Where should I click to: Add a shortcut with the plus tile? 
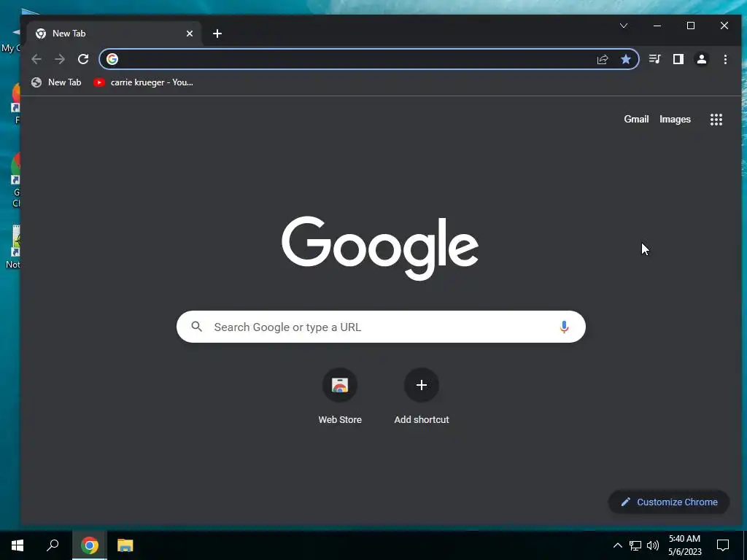422,396
